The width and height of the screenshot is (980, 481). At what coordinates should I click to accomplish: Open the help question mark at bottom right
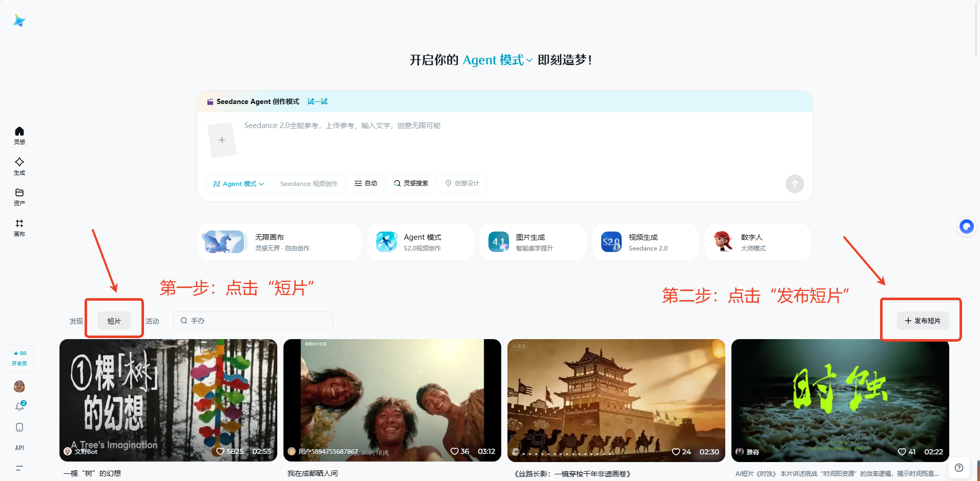[958, 468]
